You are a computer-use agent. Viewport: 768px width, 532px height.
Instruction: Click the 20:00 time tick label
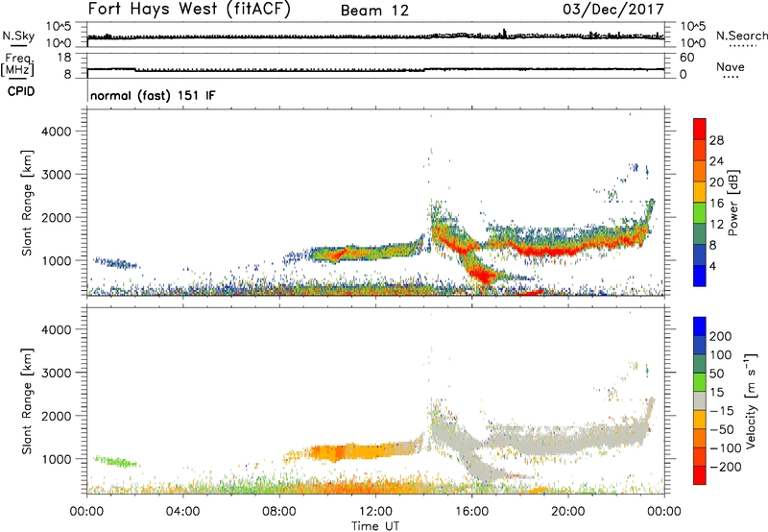pos(567,512)
